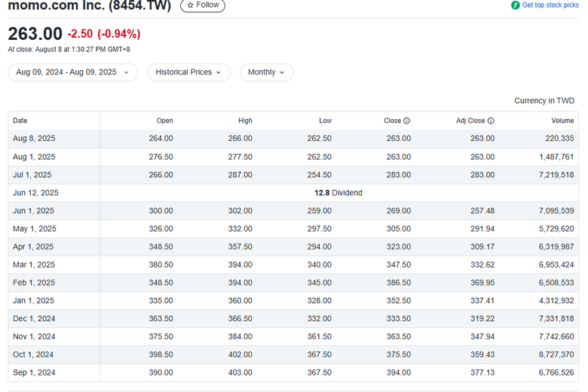
Task: Select the Apr 1, 2025 date cell
Action: pos(33,247)
